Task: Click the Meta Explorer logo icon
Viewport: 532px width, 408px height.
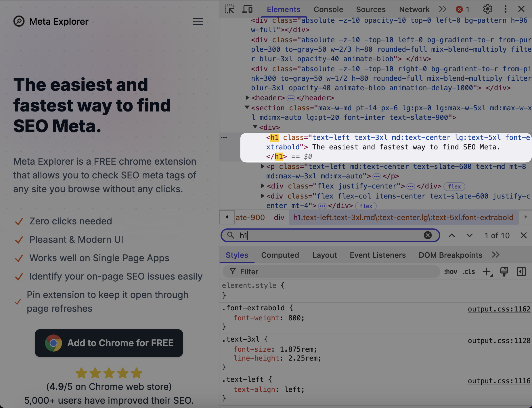Action: click(19, 21)
